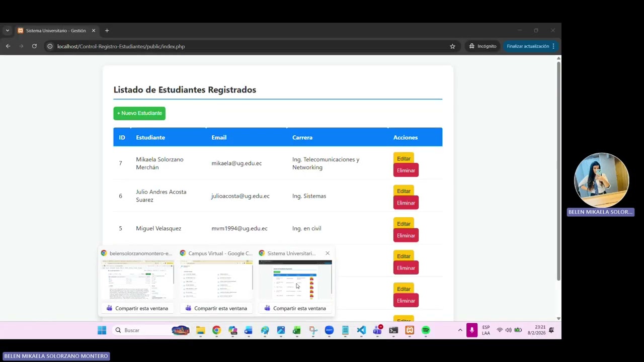This screenshot has width=644, height=362.
Task: Open Excel from the taskbar
Action: 297,330
